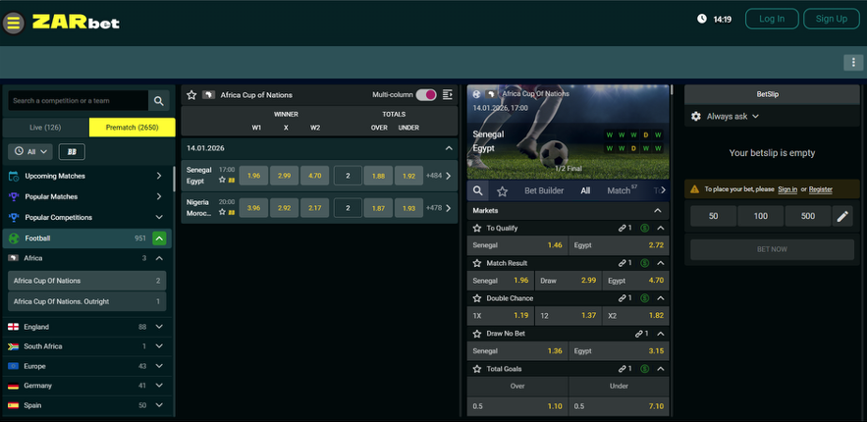
Task: Open favorite markets star tab
Action: (x=502, y=191)
